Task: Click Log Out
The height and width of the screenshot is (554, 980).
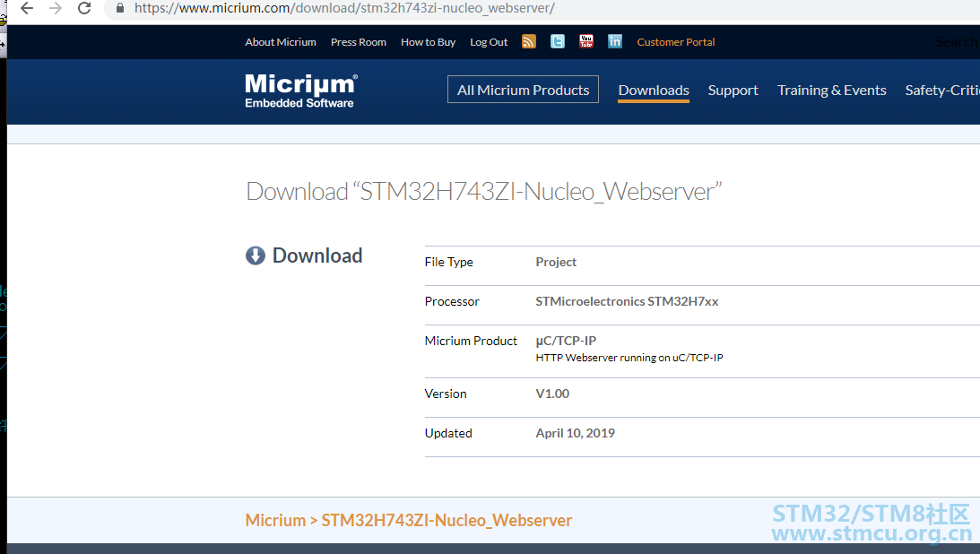Action: click(489, 42)
